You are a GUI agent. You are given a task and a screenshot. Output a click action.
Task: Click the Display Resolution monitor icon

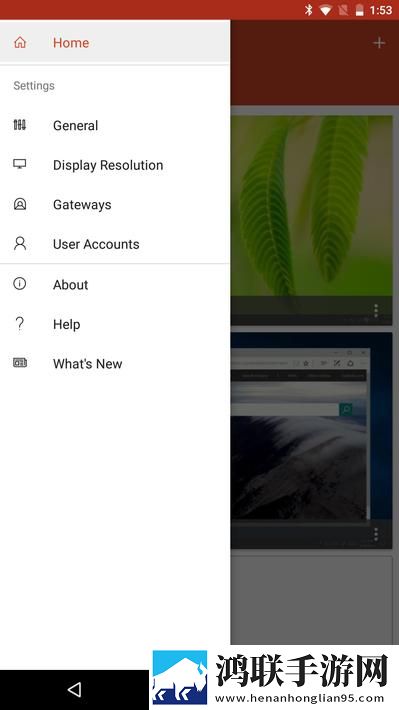coord(19,164)
